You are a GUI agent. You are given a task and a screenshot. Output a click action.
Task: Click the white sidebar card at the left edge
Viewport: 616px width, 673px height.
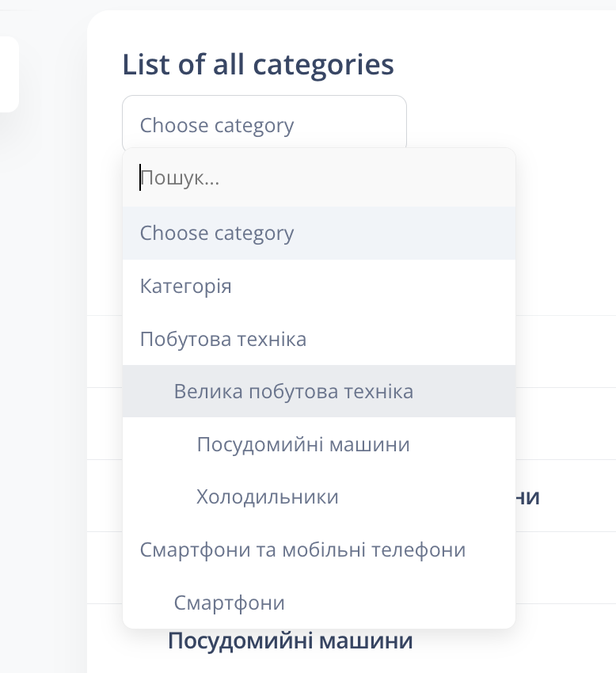[x=8, y=74]
